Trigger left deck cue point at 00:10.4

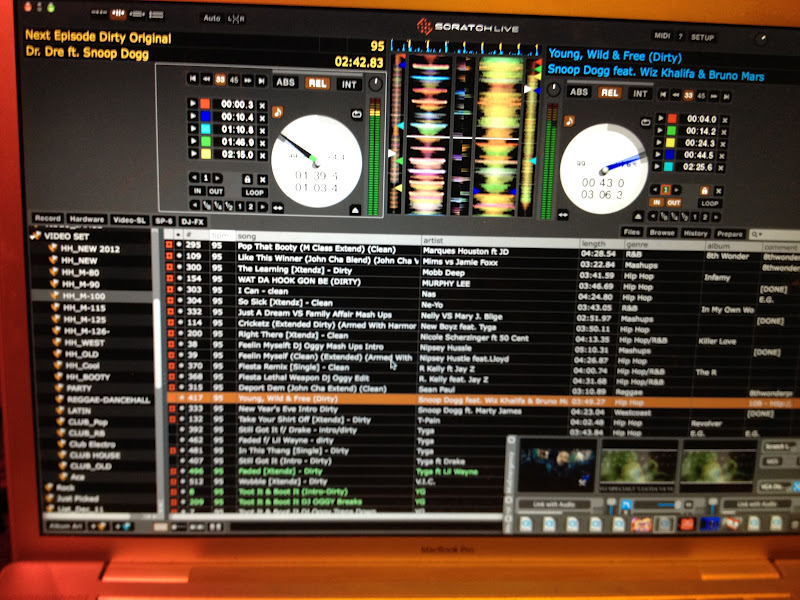tap(193, 116)
